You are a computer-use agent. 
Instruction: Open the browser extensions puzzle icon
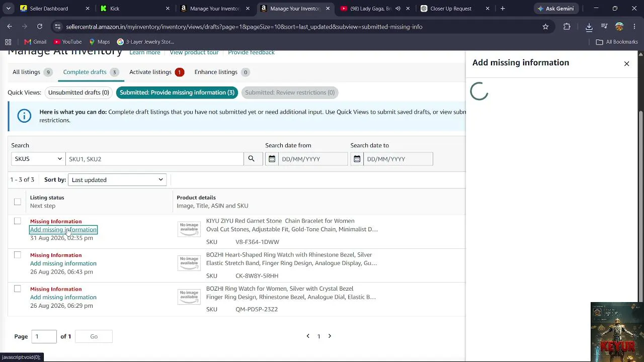[567, 27]
